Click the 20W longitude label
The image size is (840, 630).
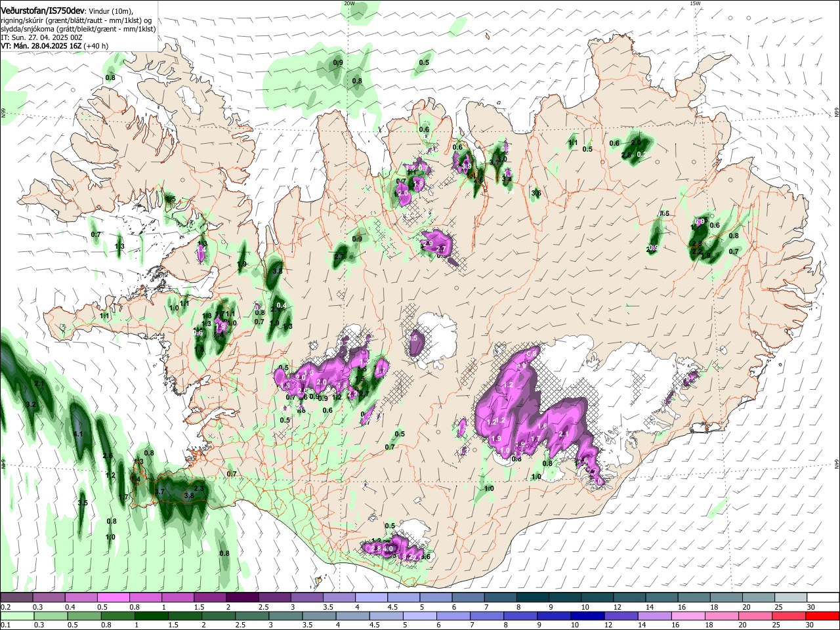pyautogui.click(x=349, y=3)
